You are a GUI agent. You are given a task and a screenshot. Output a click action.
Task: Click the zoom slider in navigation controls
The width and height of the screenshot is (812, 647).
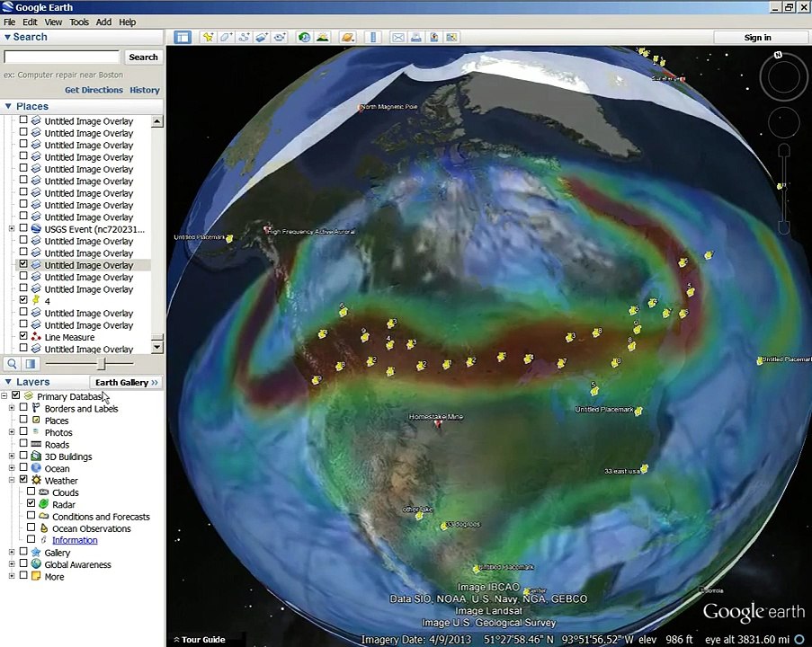(784, 190)
